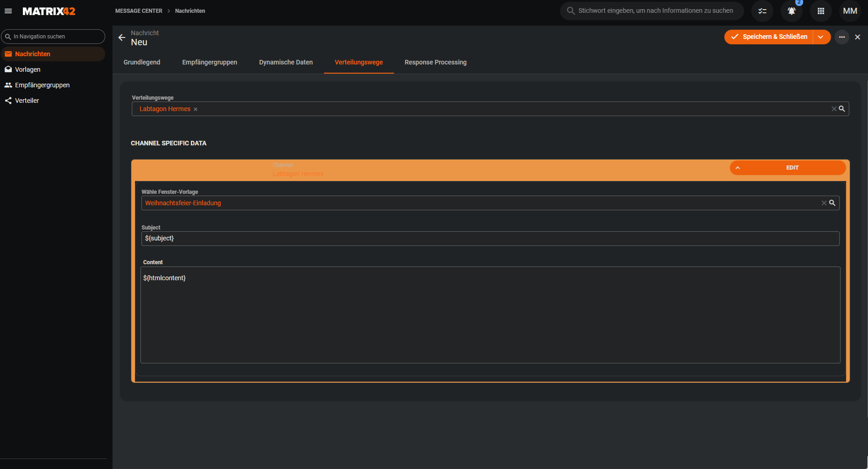Go back using the back arrow
Image resolution: width=868 pixels, height=469 pixels.
pos(122,37)
